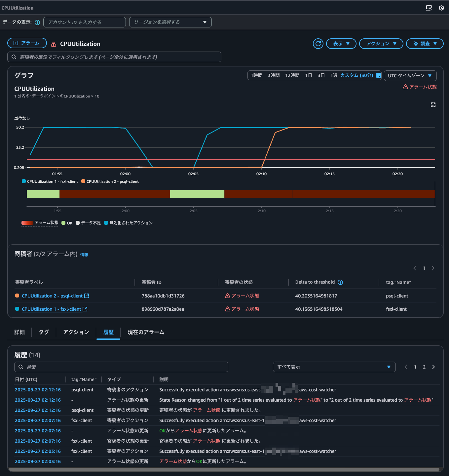Open the リージョンを選択する dropdown
Viewport: 449px width, 476px height.
170,22
